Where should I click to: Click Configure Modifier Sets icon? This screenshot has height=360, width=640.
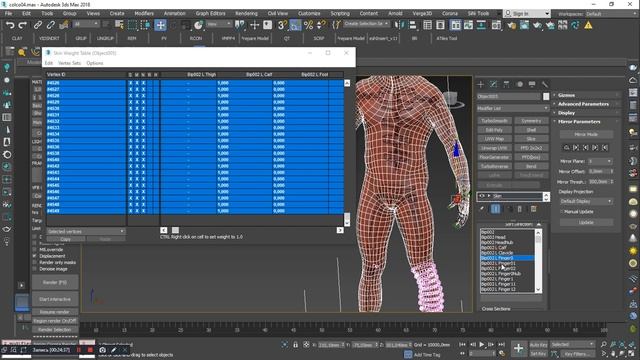pos(533,209)
